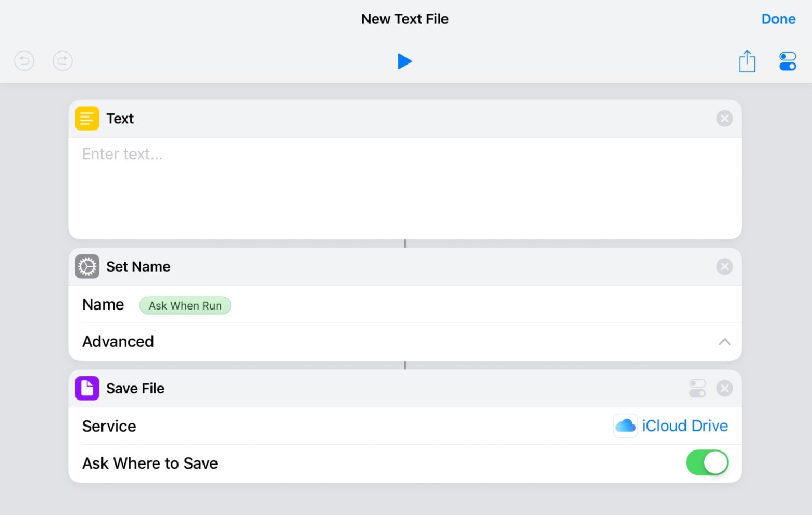Open the Save File action options toggles

click(x=697, y=388)
